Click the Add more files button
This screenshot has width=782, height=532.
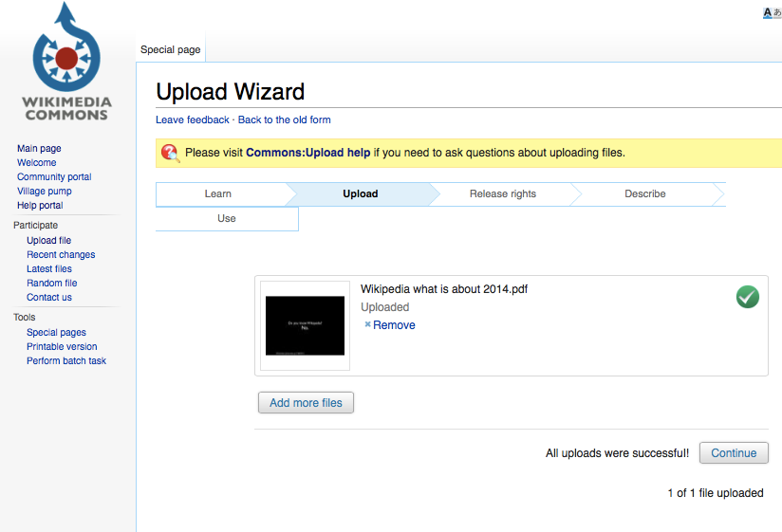click(306, 402)
